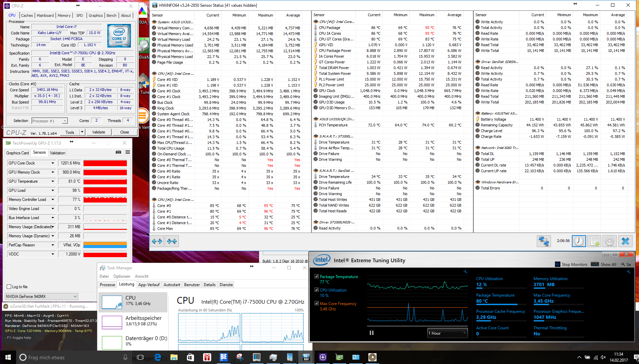Click the Validate button in CPU-Z

coord(99,132)
